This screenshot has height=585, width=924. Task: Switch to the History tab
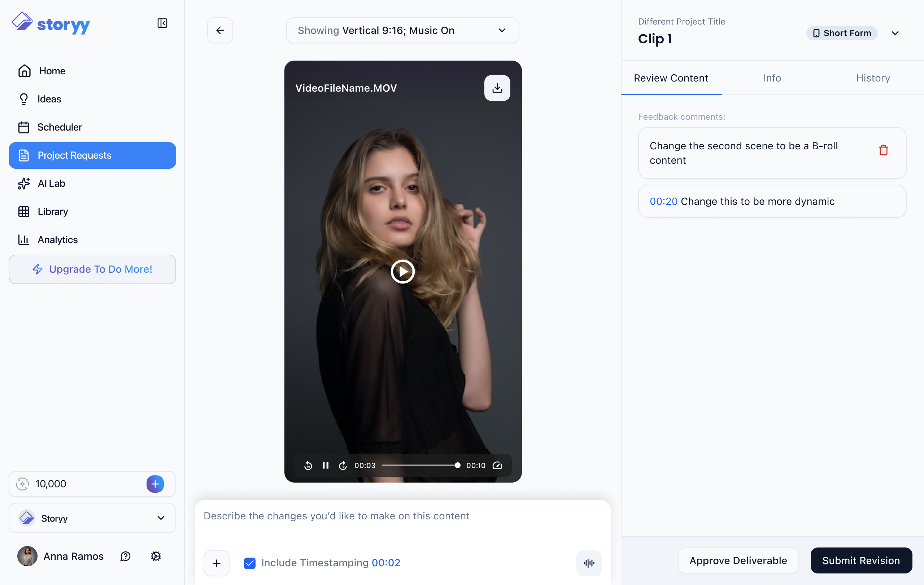pyautogui.click(x=873, y=78)
